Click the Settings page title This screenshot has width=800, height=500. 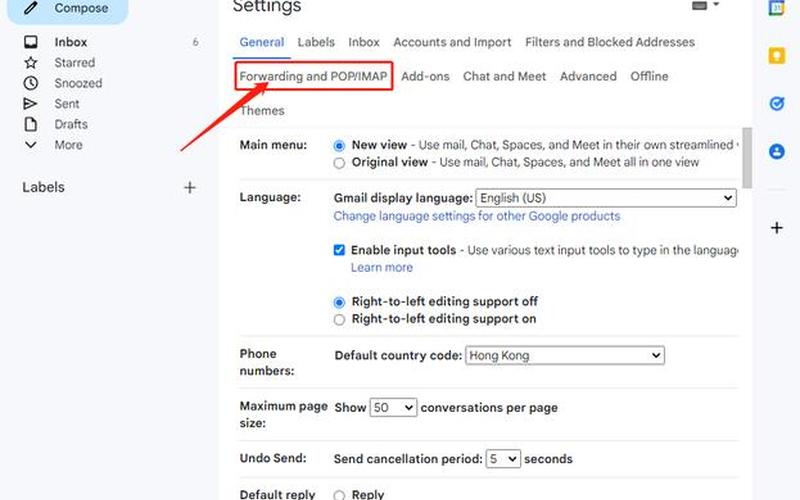(x=267, y=7)
